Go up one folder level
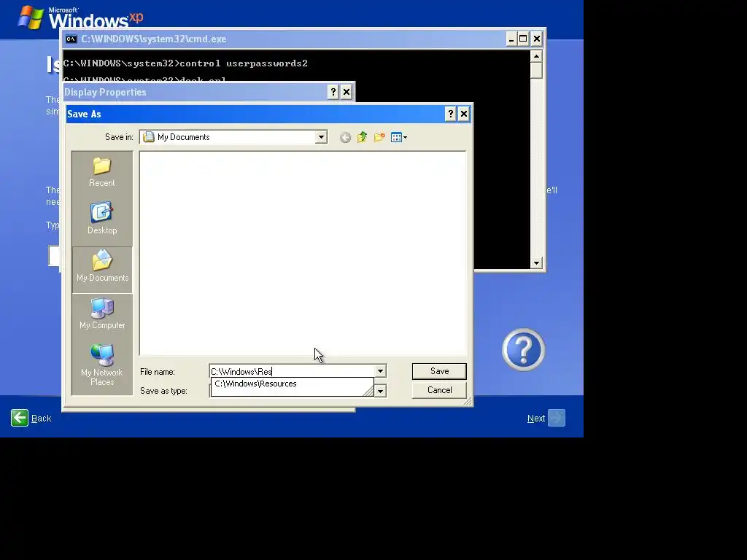This screenshot has height=560, width=747. click(362, 138)
